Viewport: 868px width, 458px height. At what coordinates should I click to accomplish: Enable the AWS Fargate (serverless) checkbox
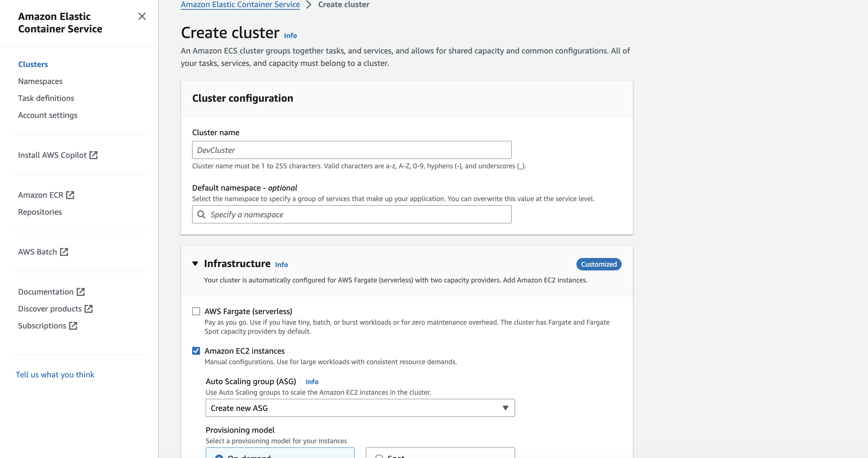196,311
